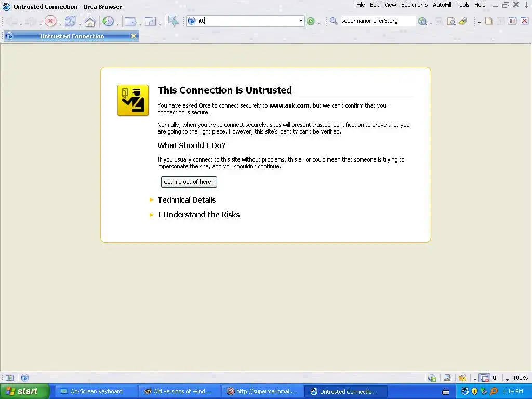Click the window download-arrow toolbar icon
This screenshot has width=532, height=399.
tap(130, 21)
